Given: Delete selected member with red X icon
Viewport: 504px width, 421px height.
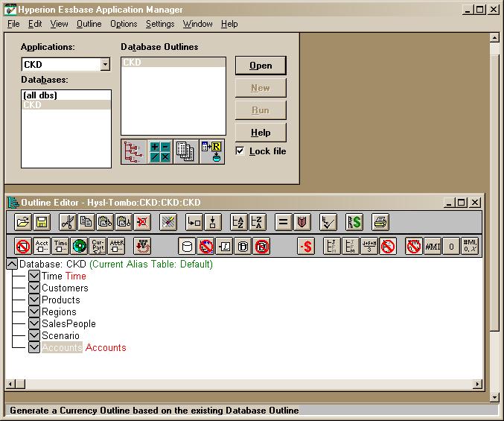Looking at the screenshot, I should point(142,222).
